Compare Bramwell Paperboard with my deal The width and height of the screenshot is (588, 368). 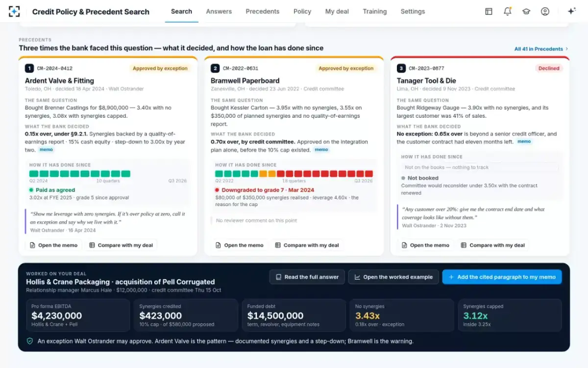click(x=307, y=245)
